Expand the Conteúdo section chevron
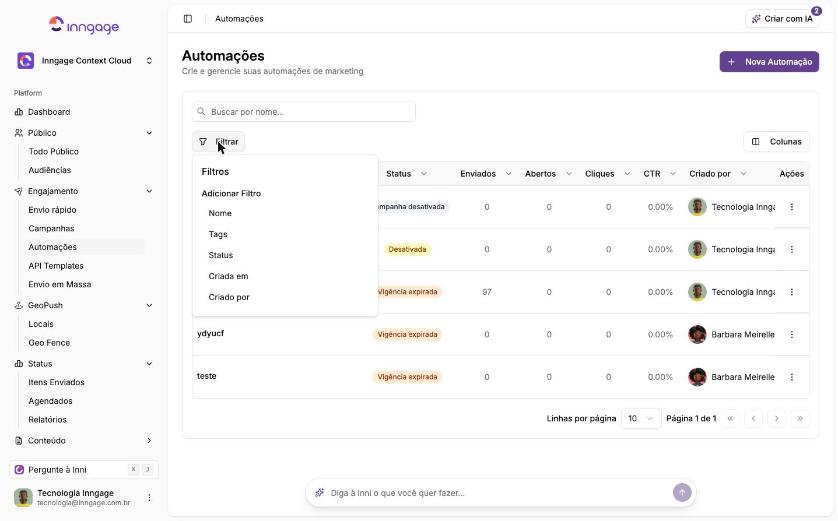The width and height of the screenshot is (838, 521). point(149,440)
